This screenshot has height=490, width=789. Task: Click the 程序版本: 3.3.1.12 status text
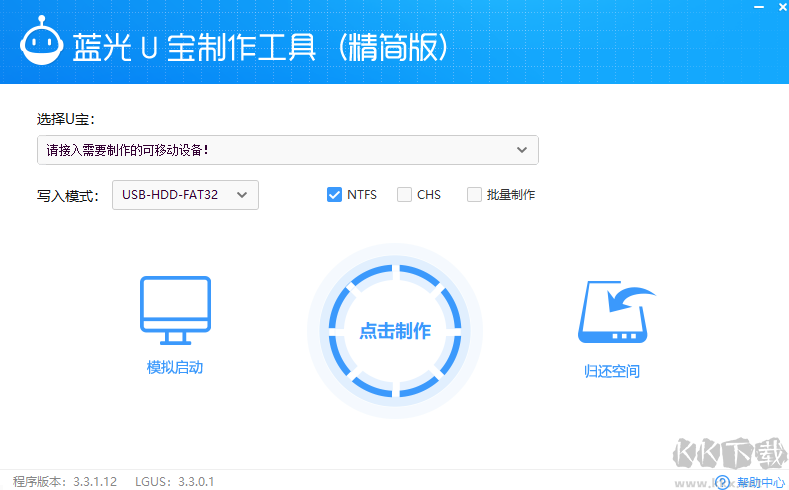65,481
